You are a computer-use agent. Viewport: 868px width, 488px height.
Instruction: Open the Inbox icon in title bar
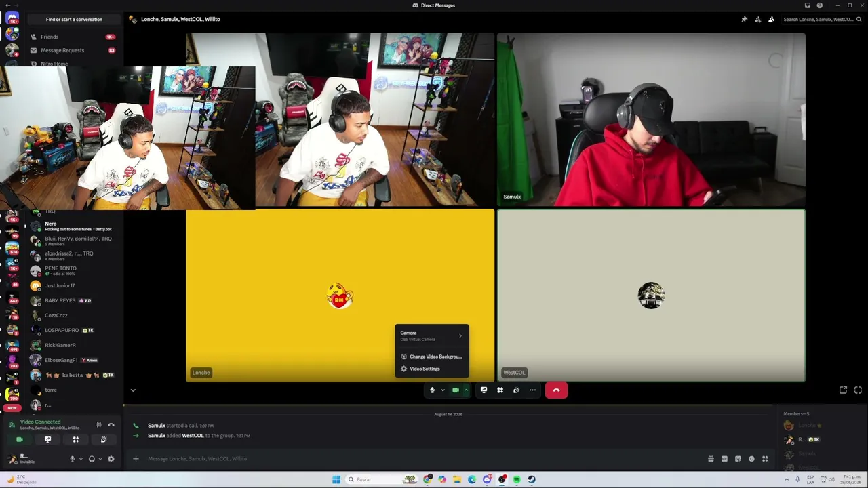tap(807, 5)
